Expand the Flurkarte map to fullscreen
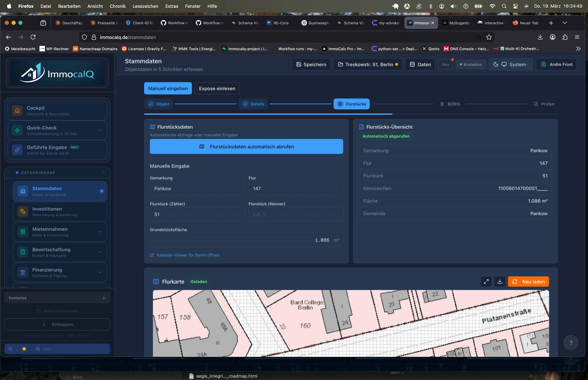 (x=486, y=282)
